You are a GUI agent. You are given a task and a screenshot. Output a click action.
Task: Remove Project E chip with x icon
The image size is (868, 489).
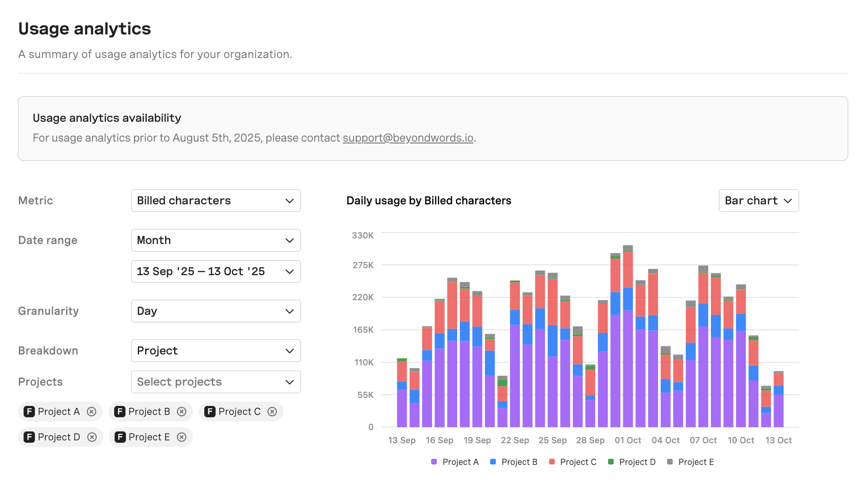182,437
